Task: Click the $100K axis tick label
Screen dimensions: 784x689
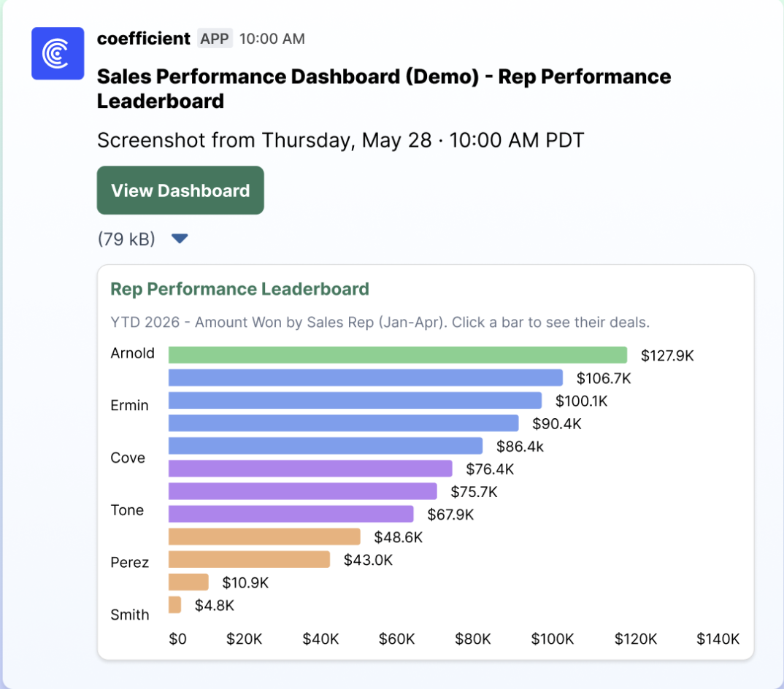Action: click(553, 639)
